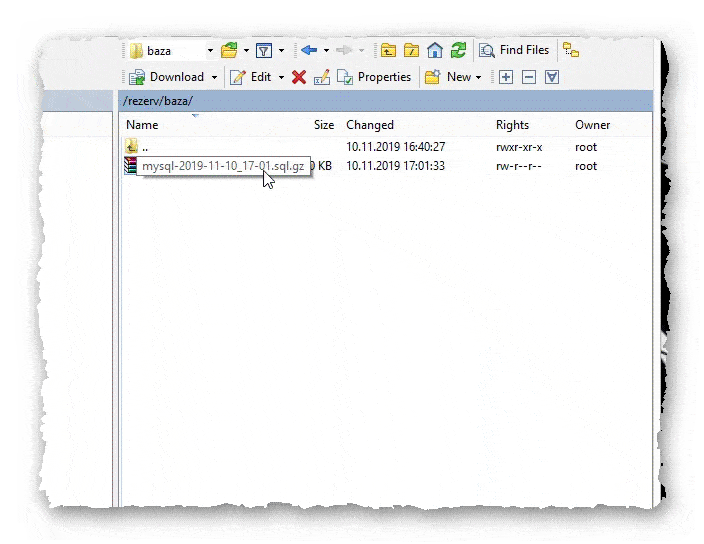This screenshot has height=544, width=704.
Task: Click date 10.11.2019 17:01:33
Action: click(396, 166)
